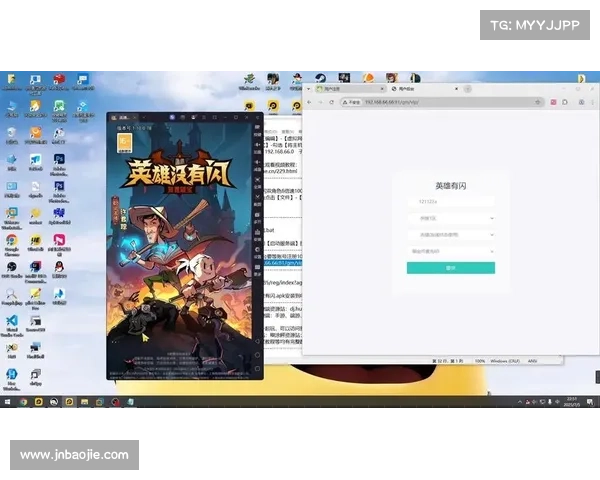Open File Explorer from the taskbar
This screenshot has height=480, width=600.
click(84, 402)
